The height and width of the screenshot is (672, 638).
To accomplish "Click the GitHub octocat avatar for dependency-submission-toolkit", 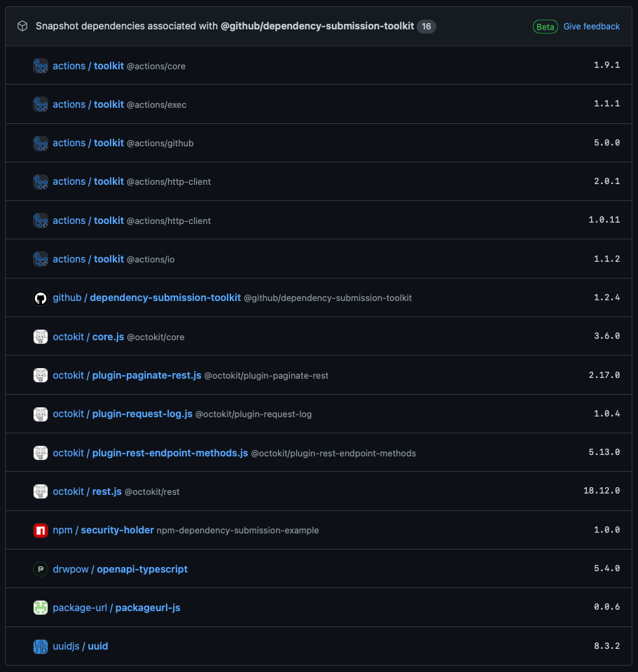I will 41,298.
